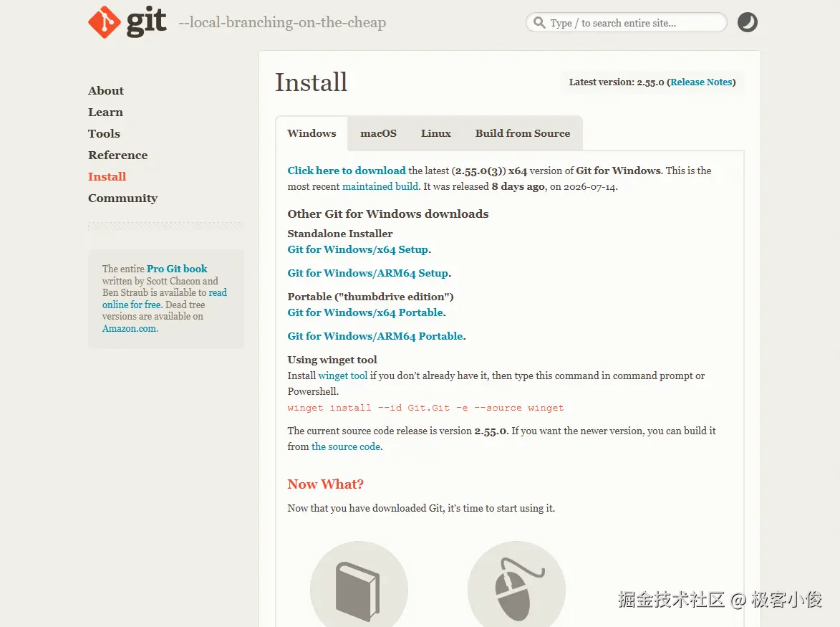Switch to Build from Source tab
This screenshot has width=840, height=627.
click(x=522, y=133)
